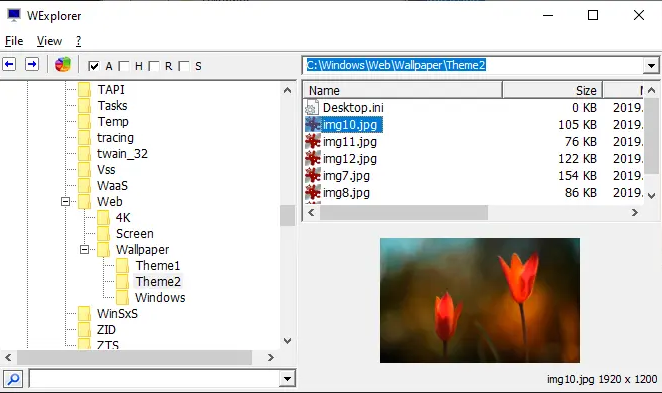The height and width of the screenshot is (393, 662).
Task: Minimize the WExplorer window
Action: [x=548, y=15]
